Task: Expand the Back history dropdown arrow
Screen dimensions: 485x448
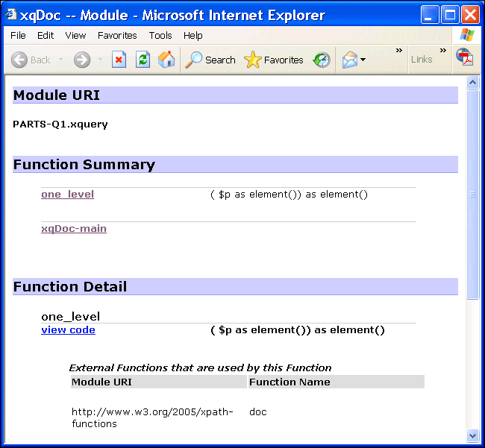Action: click(61, 60)
